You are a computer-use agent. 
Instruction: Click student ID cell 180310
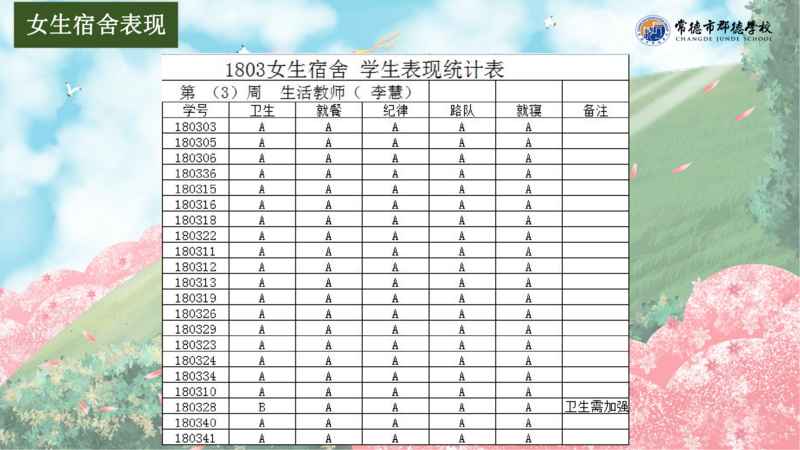tap(196, 391)
